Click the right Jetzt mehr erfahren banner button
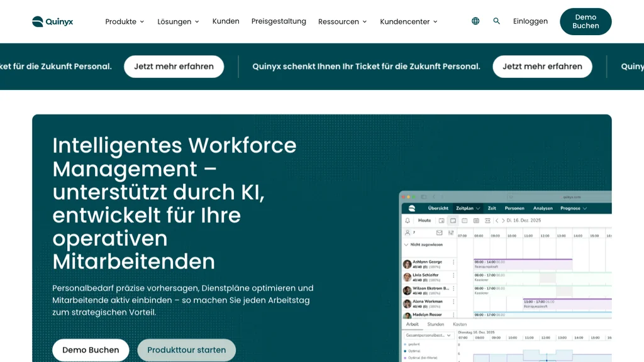The width and height of the screenshot is (644, 362). click(x=542, y=67)
